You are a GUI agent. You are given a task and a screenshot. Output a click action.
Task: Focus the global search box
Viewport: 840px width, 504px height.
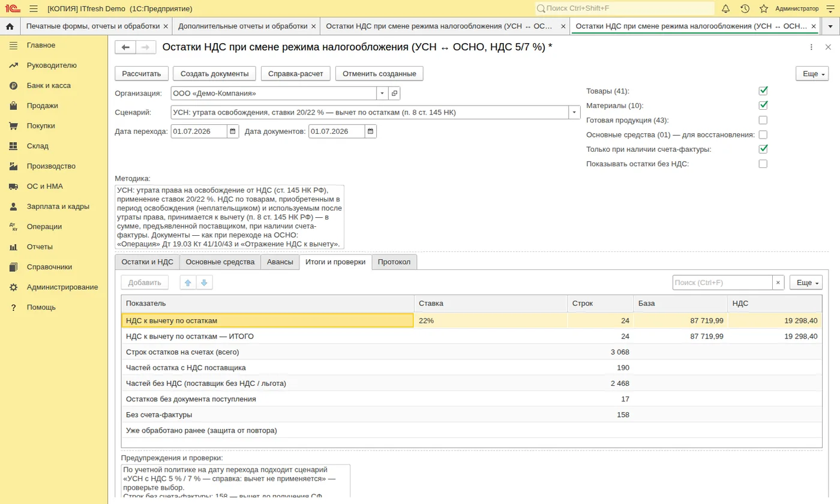tap(625, 8)
